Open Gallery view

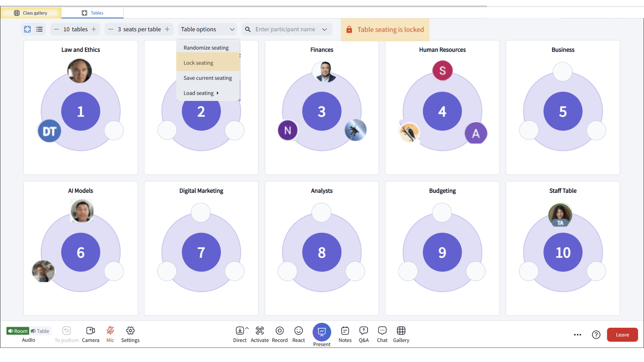pyautogui.click(x=401, y=334)
